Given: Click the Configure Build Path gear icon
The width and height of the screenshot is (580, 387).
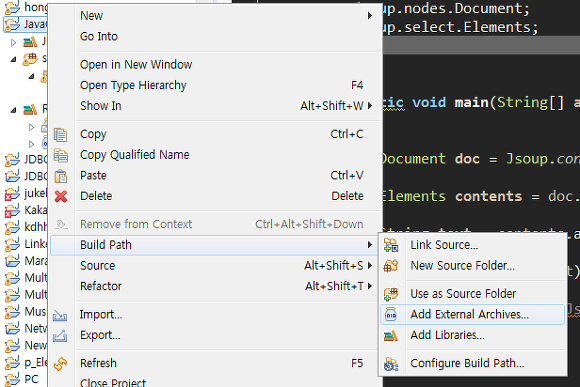Looking at the screenshot, I should (391, 363).
